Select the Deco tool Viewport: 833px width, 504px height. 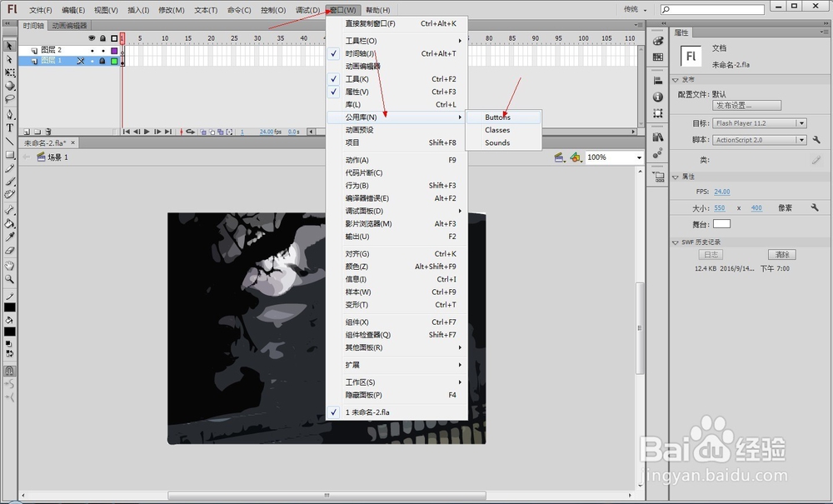pos(9,194)
